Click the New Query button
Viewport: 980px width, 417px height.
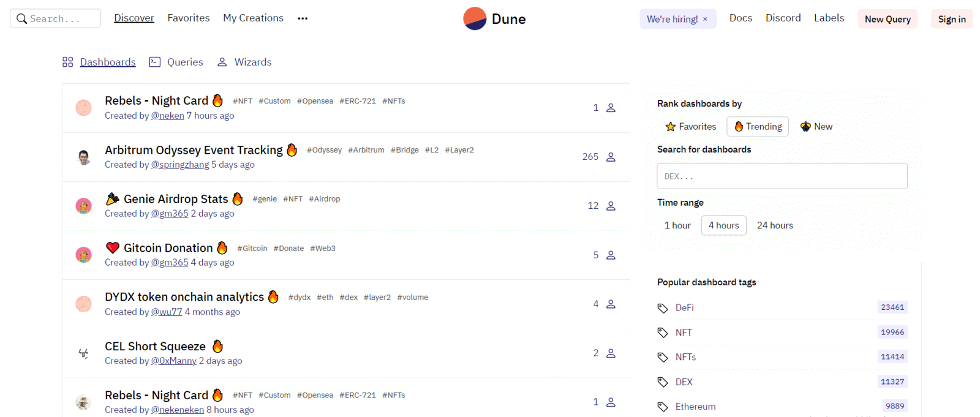tap(888, 19)
